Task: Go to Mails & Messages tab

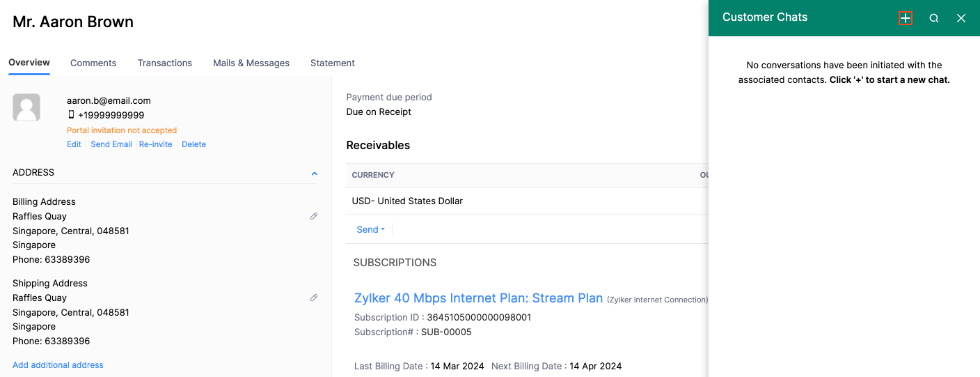Action: point(251,63)
